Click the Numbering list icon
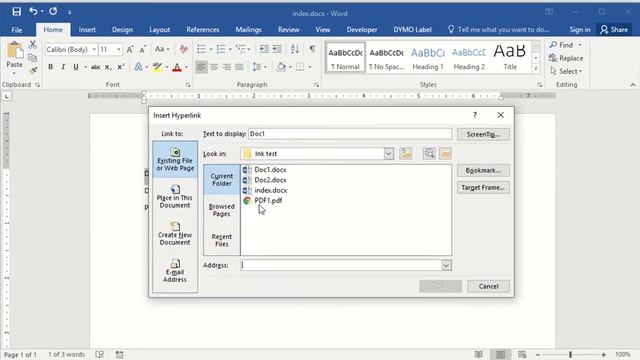Image resolution: width=640 pixels, height=360 pixels. pos(221,49)
